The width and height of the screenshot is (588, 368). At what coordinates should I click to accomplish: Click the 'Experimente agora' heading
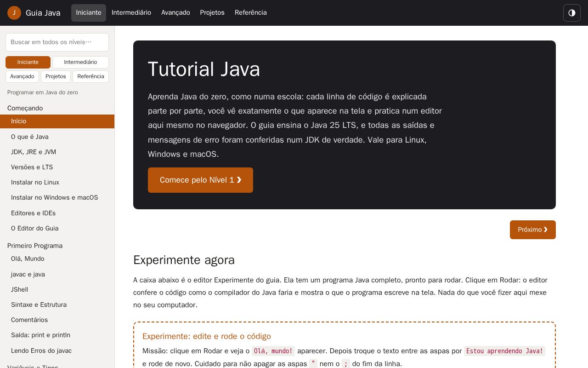tap(184, 260)
